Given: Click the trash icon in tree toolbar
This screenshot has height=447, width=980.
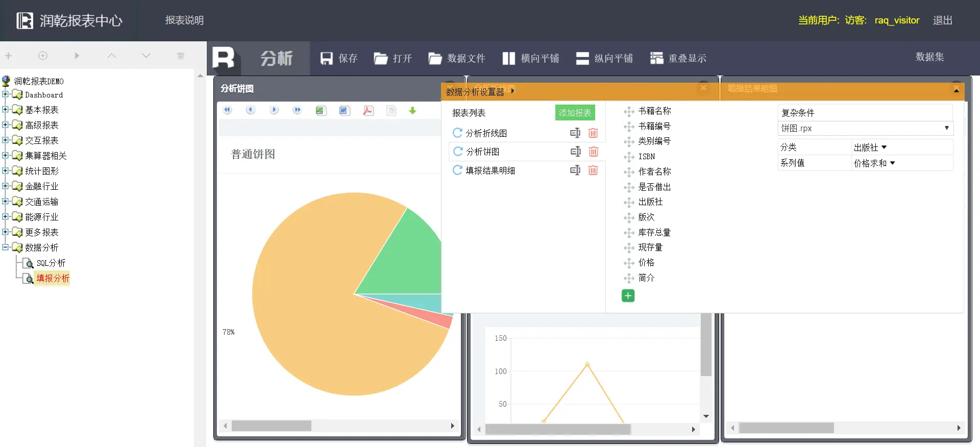Looking at the screenshot, I should (x=180, y=56).
